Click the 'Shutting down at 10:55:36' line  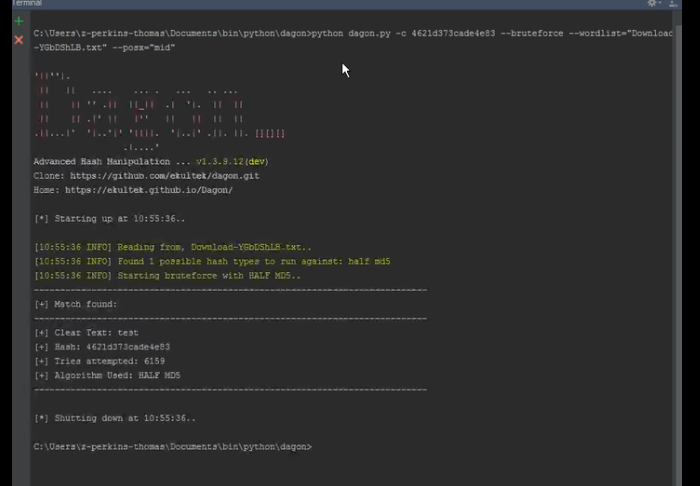pyautogui.click(x=115, y=418)
